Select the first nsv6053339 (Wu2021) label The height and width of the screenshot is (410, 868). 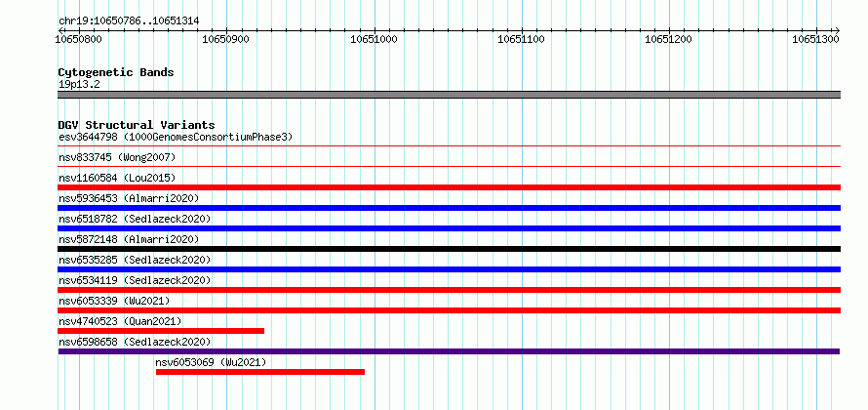click(x=114, y=301)
